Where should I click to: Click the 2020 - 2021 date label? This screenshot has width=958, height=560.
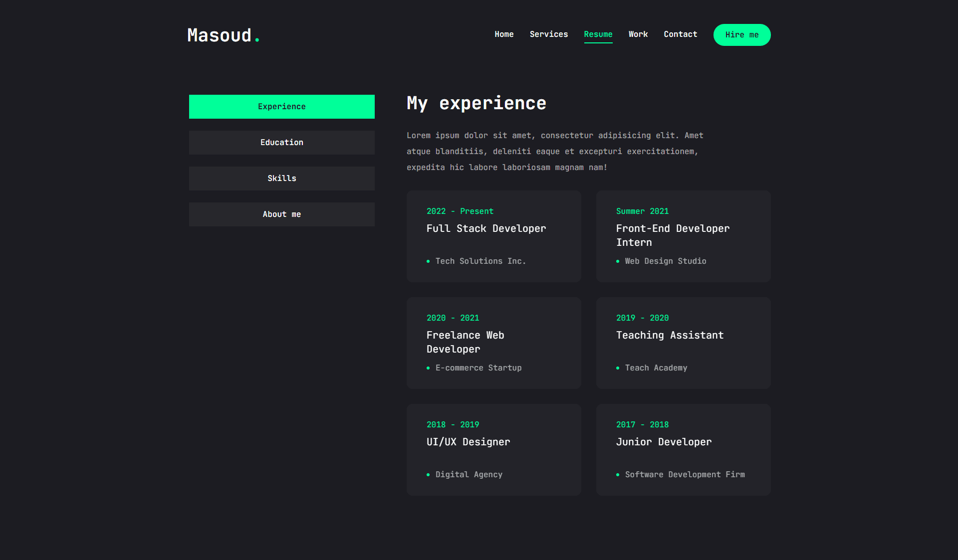[453, 318]
